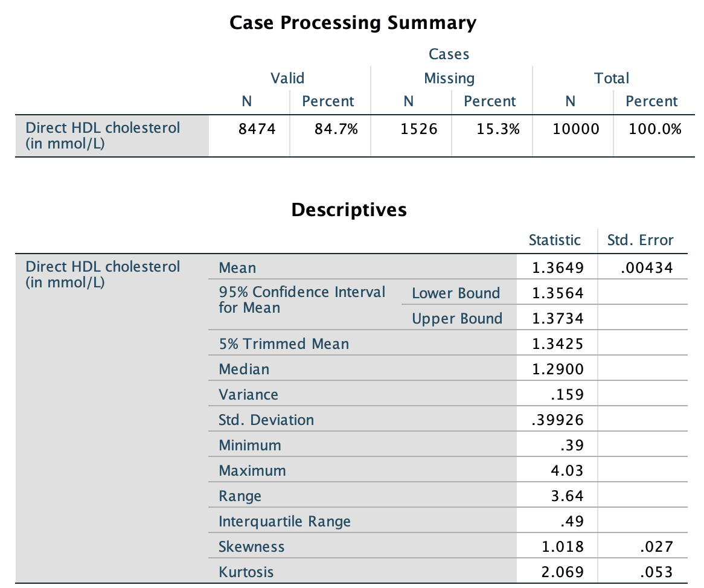
Task: Click the 5% Trimmed Mean label
Action: point(284,344)
